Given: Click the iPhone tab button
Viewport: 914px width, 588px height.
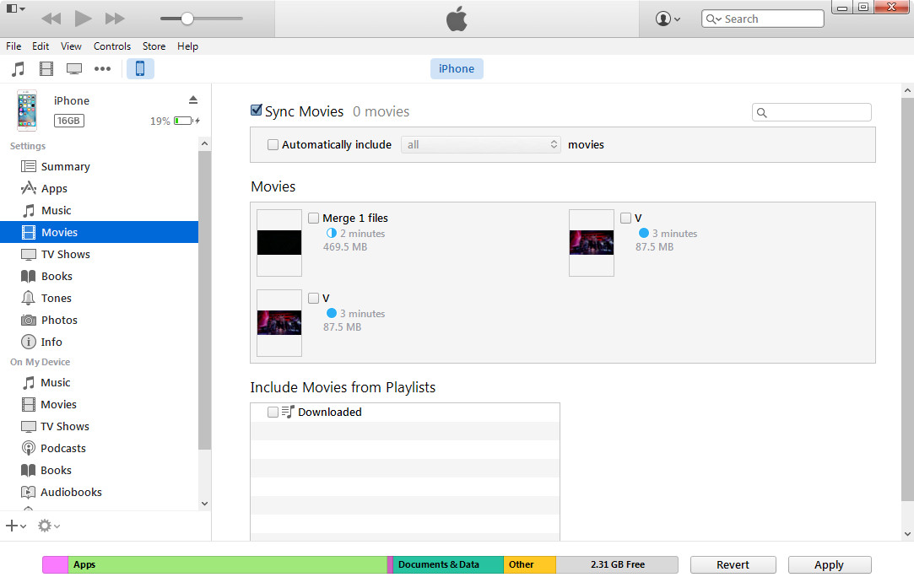Looking at the screenshot, I should click(457, 69).
